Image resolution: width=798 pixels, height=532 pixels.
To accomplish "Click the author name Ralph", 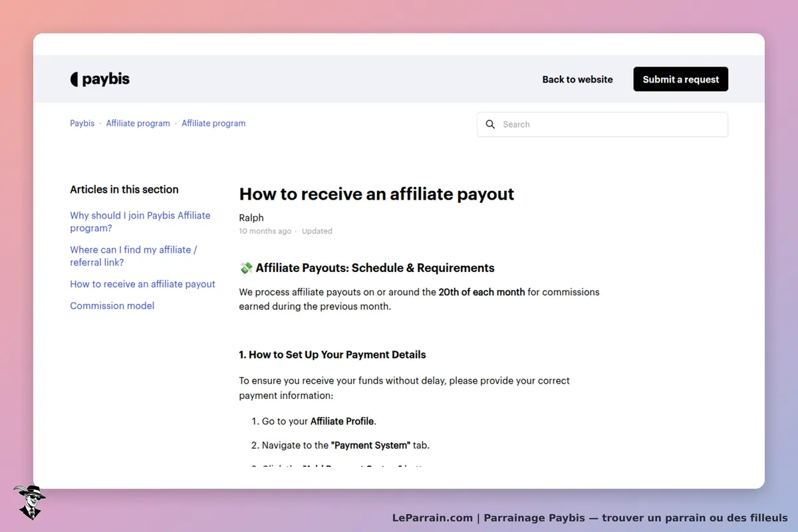I will [251, 217].
